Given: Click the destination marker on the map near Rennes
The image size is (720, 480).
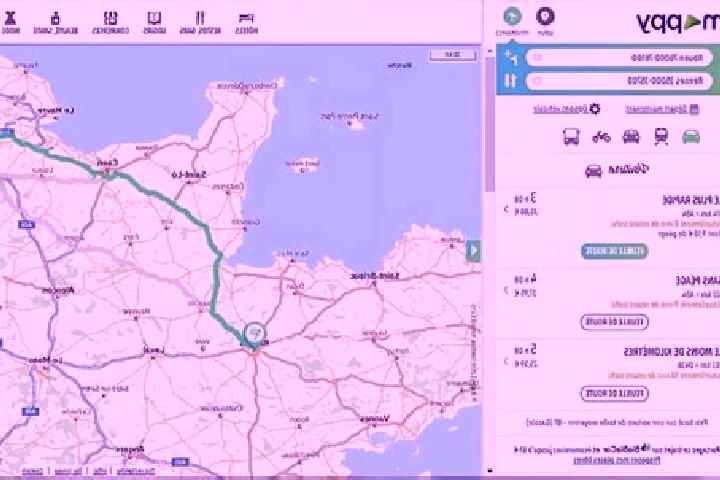Looking at the screenshot, I should point(254,333).
